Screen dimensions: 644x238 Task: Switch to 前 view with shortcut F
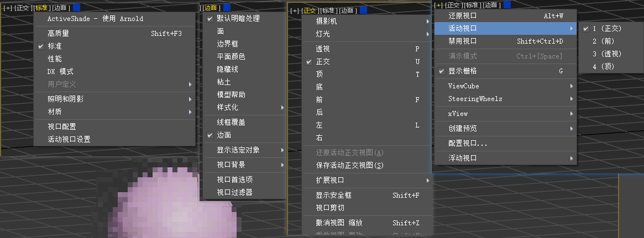point(366,100)
